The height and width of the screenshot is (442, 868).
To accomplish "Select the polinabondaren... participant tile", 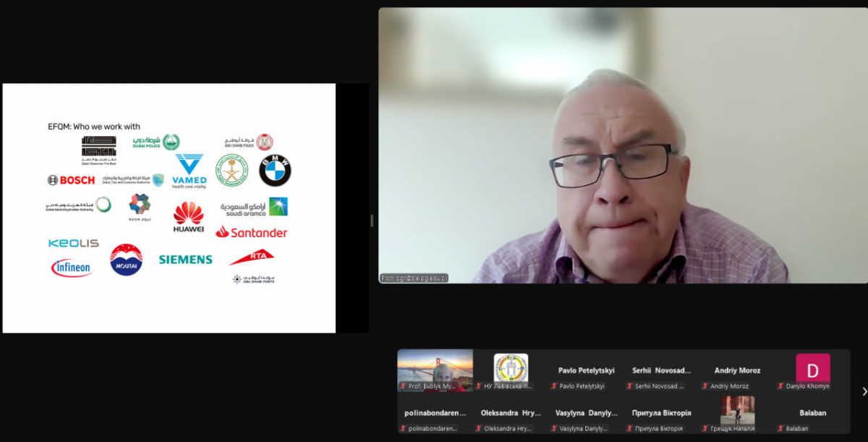I will tap(435, 413).
